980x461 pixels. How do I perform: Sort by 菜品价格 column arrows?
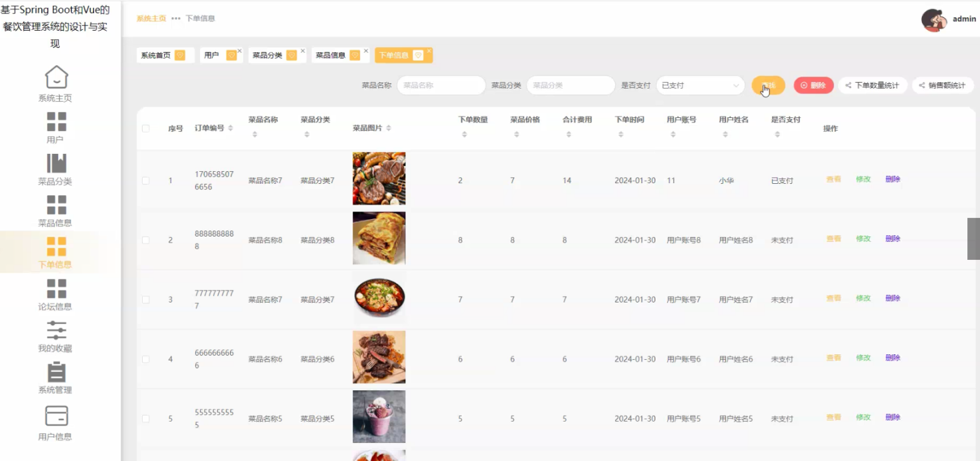pos(517,135)
